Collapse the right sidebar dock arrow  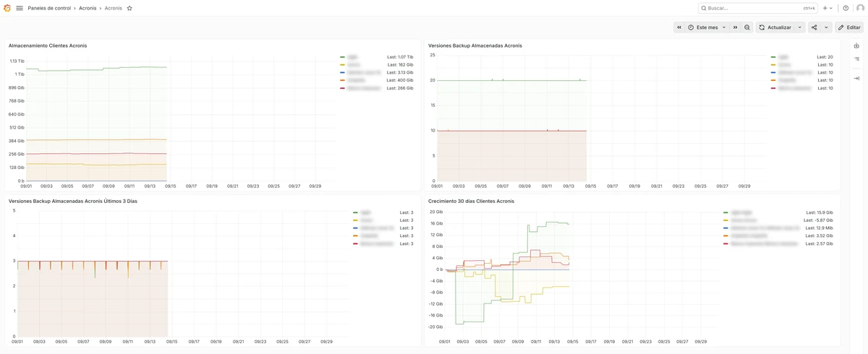[856, 78]
